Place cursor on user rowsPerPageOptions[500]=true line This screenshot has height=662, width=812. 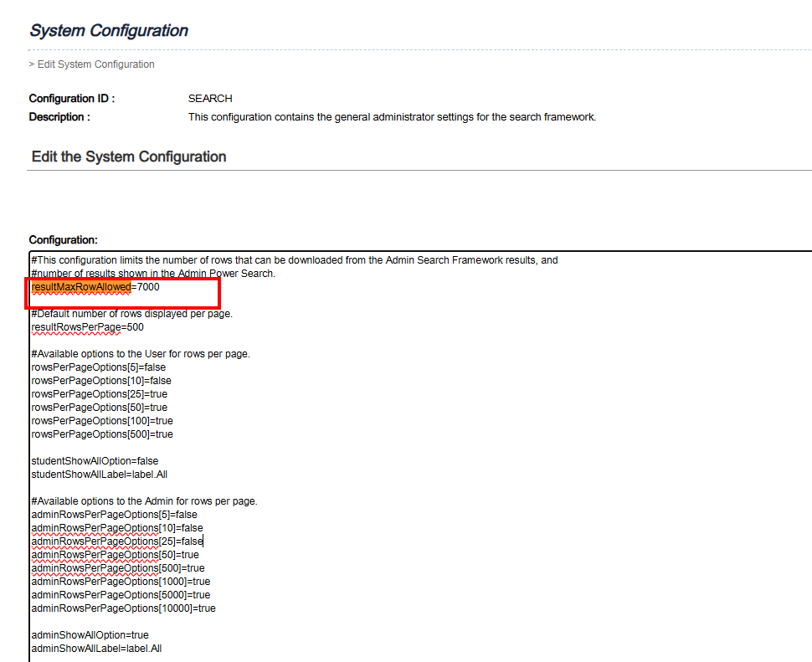[101, 434]
